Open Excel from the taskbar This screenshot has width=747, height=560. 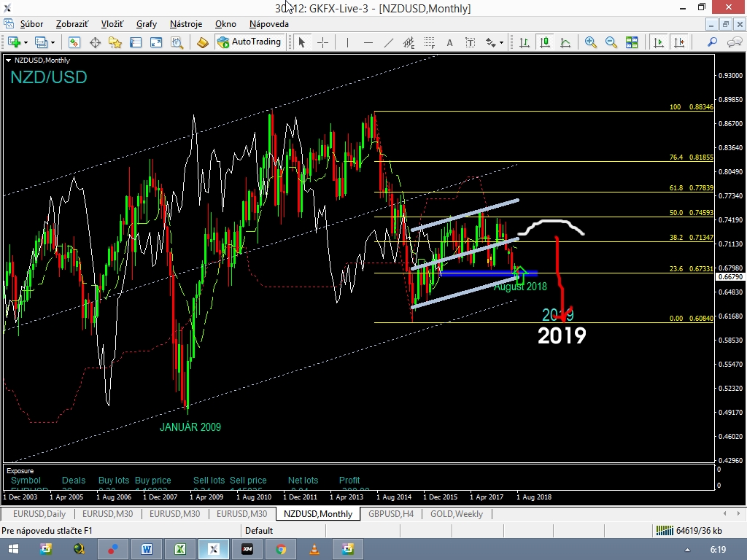(180, 549)
